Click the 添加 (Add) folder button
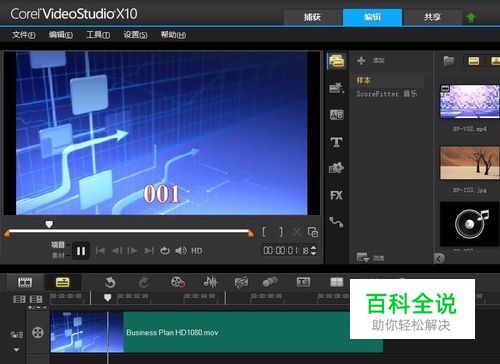This screenshot has height=364, width=500. (x=370, y=60)
